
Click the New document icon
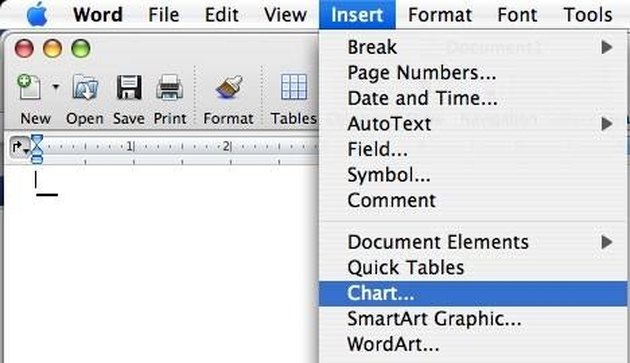29,86
